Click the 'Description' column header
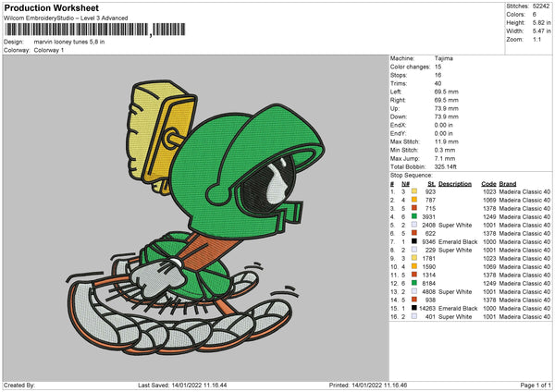This screenshot has width=555, height=392. tap(455, 184)
